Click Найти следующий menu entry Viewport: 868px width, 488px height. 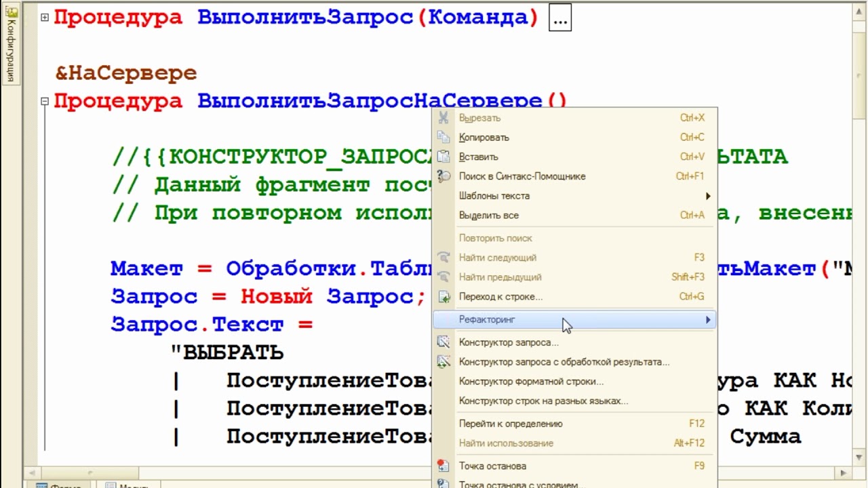coord(574,258)
